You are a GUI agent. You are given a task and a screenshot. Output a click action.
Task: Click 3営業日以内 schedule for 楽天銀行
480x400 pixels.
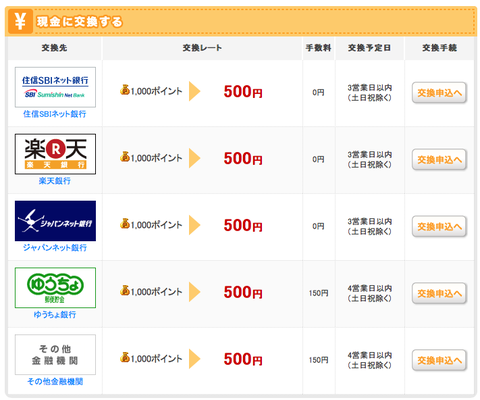click(369, 160)
